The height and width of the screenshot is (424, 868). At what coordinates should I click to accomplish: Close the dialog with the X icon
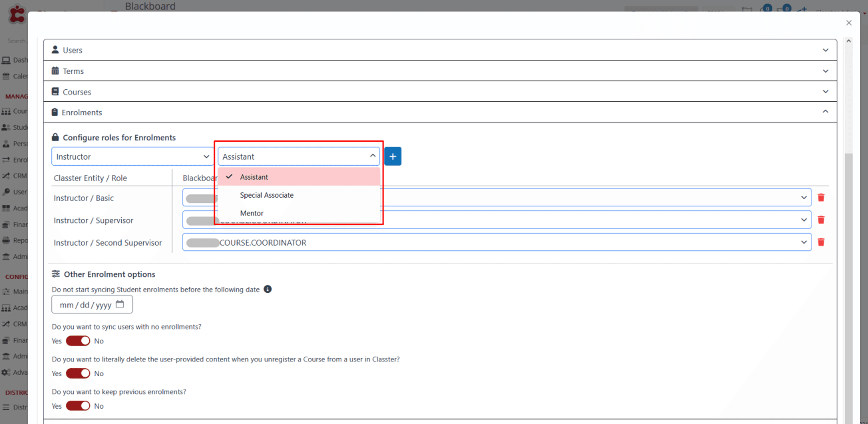coord(849,22)
